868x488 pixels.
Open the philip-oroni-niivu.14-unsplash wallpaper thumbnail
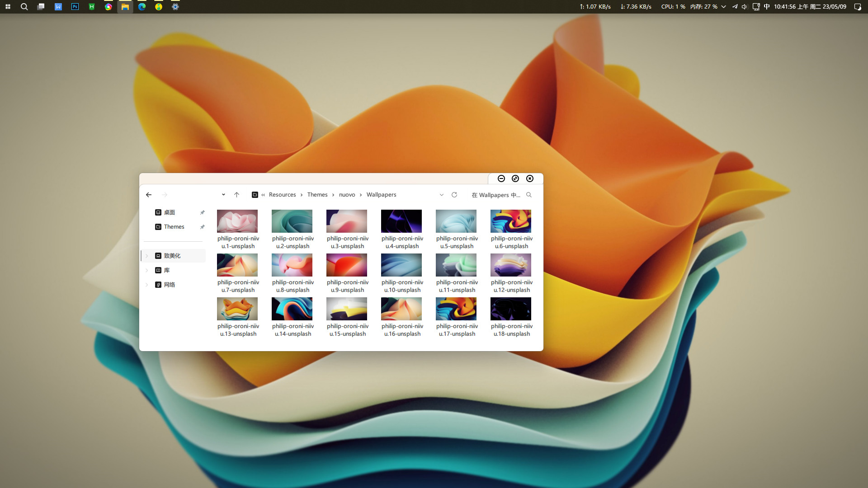click(x=292, y=309)
